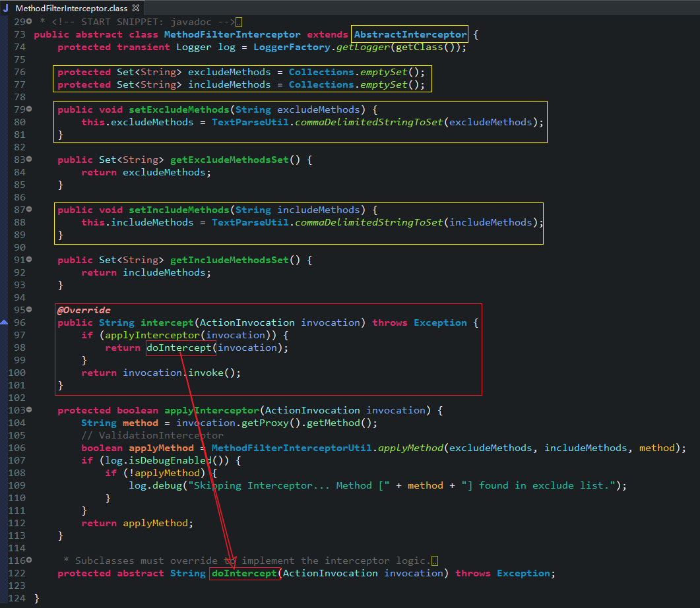Click LoggerFactory on line 74
This screenshot has width=700, height=608.
pos(292,47)
